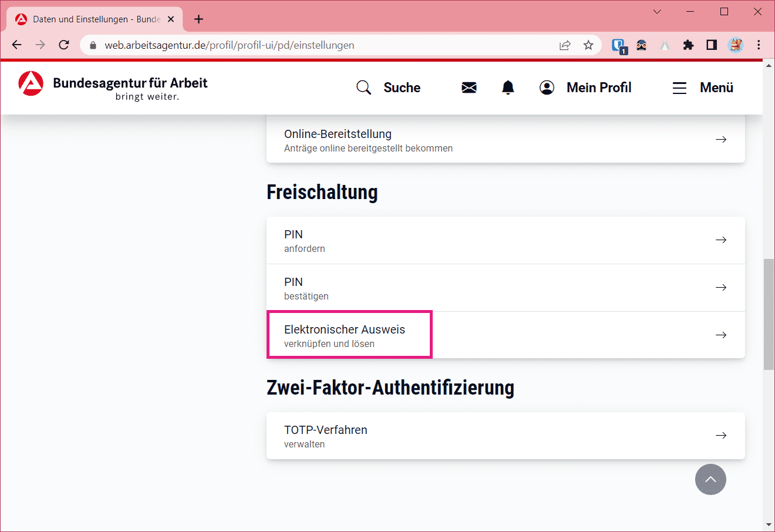Image resolution: width=775 pixels, height=532 pixels.
Task: Bookmark this page with the star icon
Action: [x=588, y=45]
